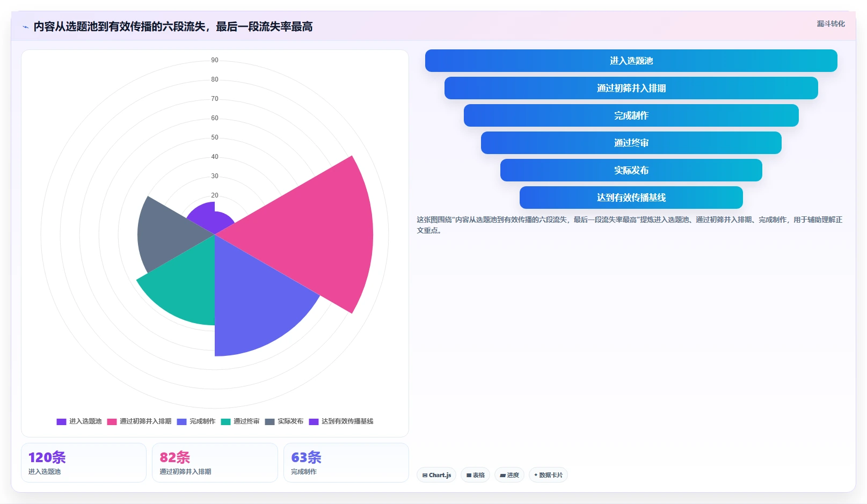The width and height of the screenshot is (867, 504).
Task: Click the 完成制作 funnel bar
Action: point(631,115)
